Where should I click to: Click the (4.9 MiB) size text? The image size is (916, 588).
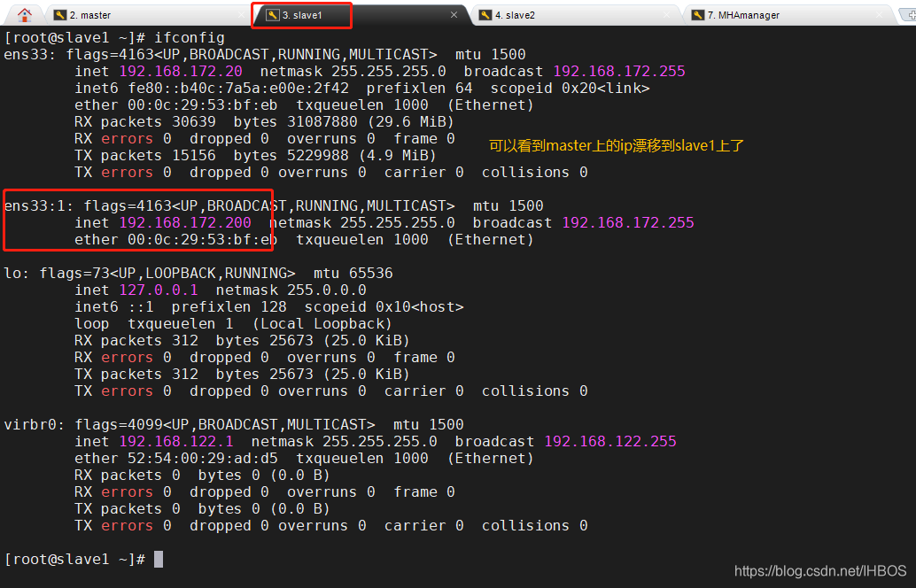tap(397, 155)
